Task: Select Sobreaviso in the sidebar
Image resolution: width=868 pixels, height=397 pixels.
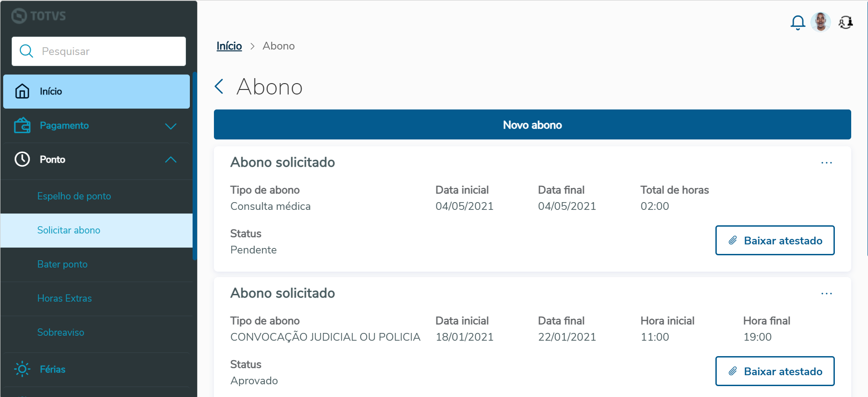Action: click(60, 332)
